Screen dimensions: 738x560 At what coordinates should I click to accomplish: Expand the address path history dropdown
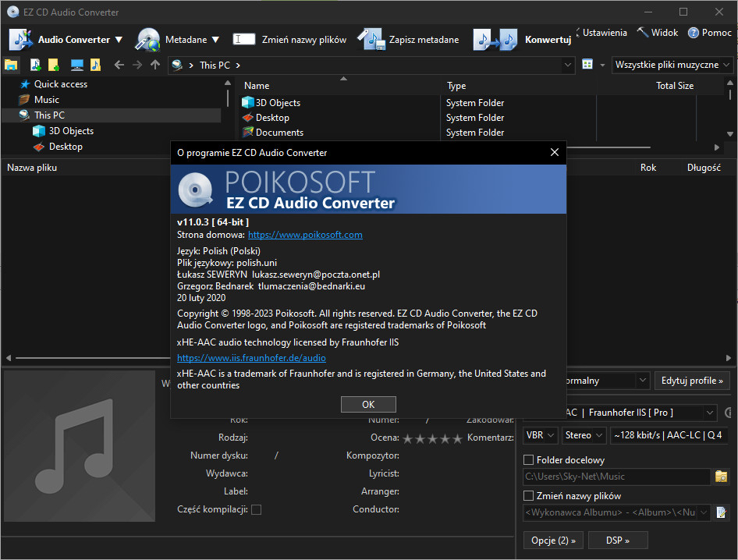568,65
